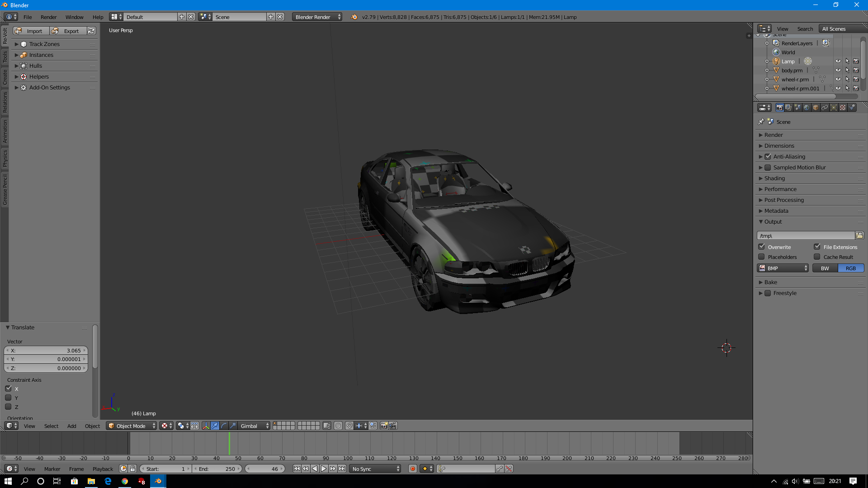Open the Scene properties tab
Viewport: 868px width, 488px height.
tap(797, 108)
